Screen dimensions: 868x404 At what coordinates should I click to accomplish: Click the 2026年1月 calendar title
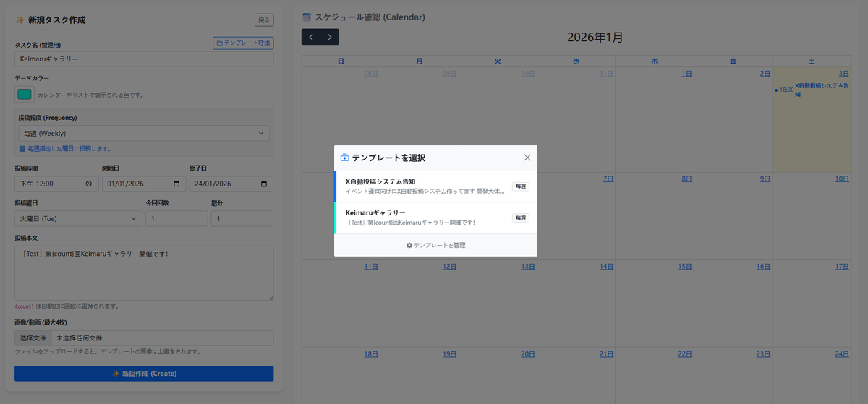click(x=595, y=37)
